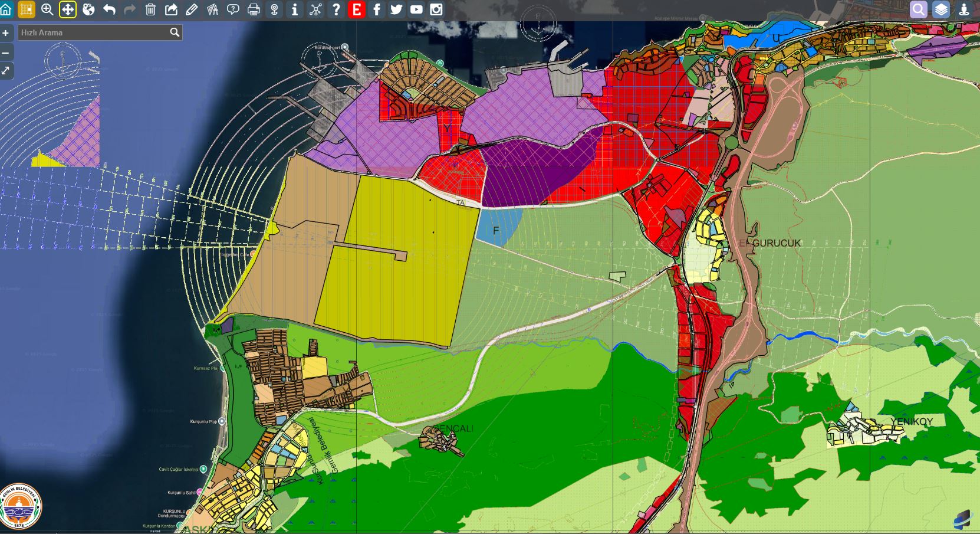
Task: Open the question mark help menu
Action: point(336,9)
